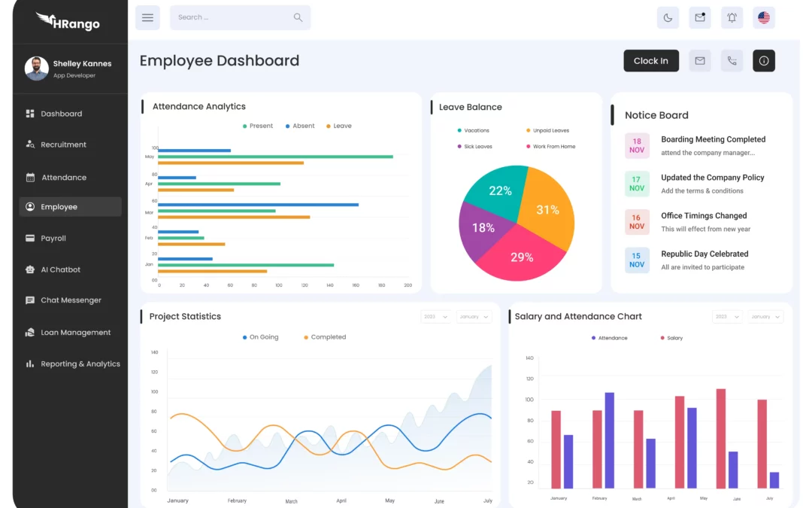Toggle dark mode moon icon
This screenshot has width=812, height=508.
click(x=668, y=17)
